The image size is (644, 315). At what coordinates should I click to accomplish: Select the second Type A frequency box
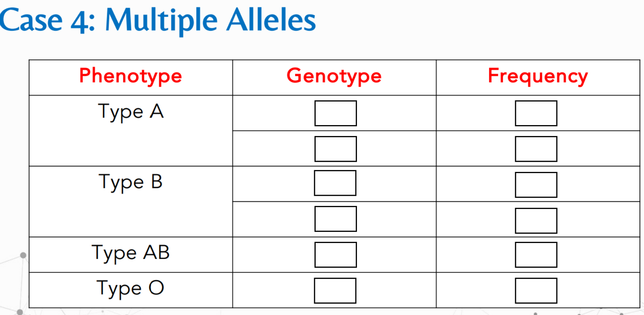coord(536,149)
